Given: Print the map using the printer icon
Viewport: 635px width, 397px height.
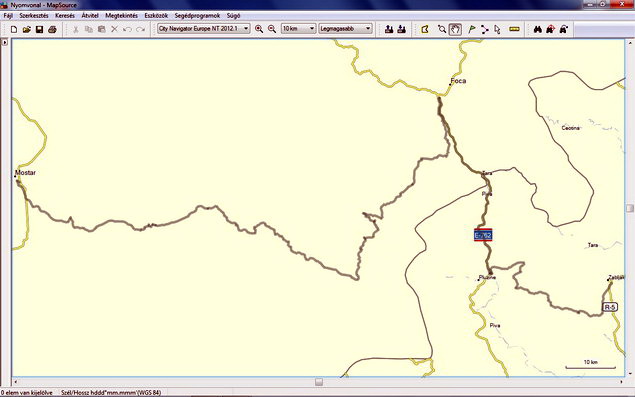Looking at the screenshot, I should coord(52,29).
